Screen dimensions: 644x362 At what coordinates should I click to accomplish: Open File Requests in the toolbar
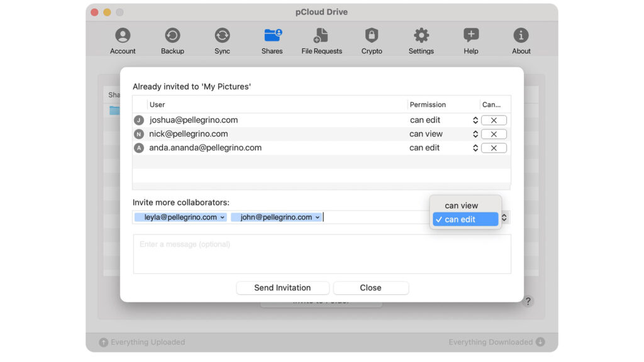[x=321, y=41]
